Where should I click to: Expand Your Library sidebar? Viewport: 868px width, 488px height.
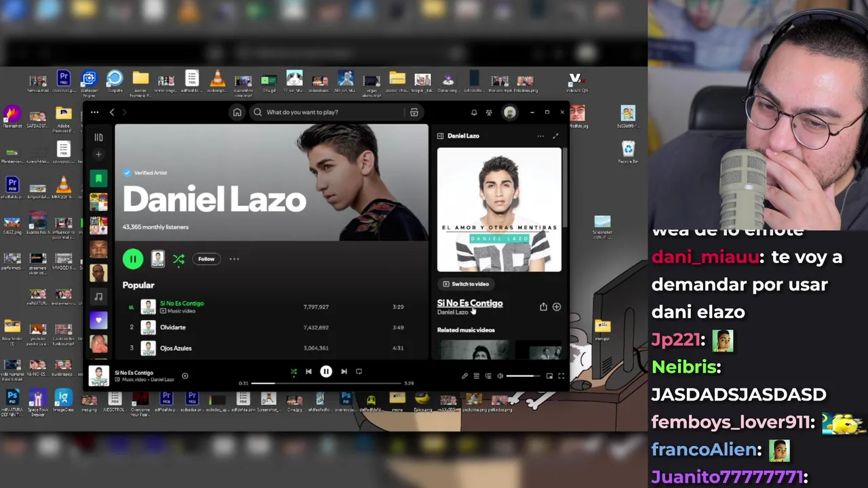pos(98,137)
